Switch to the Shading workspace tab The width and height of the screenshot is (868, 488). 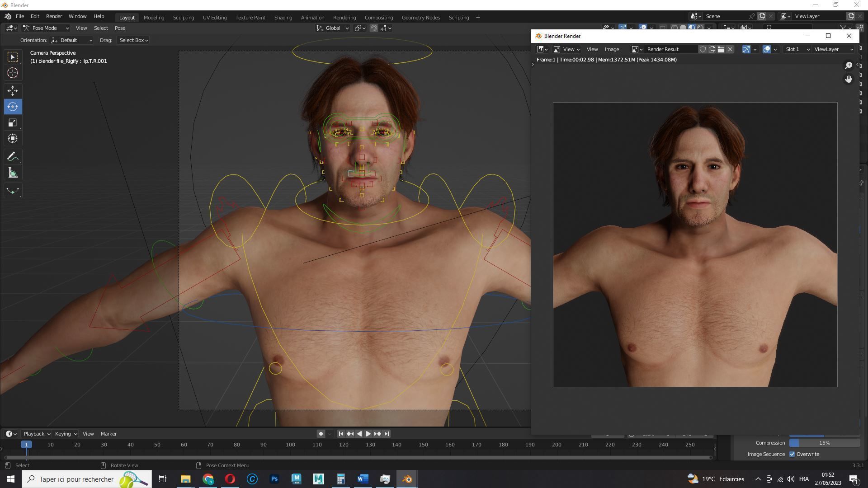283,18
